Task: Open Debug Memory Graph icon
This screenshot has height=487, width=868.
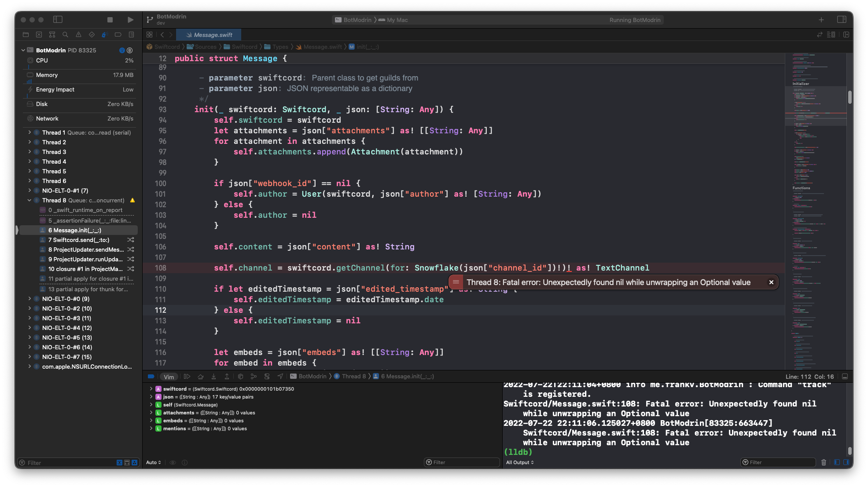Action: pyautogui.click(x=254, y=377)
